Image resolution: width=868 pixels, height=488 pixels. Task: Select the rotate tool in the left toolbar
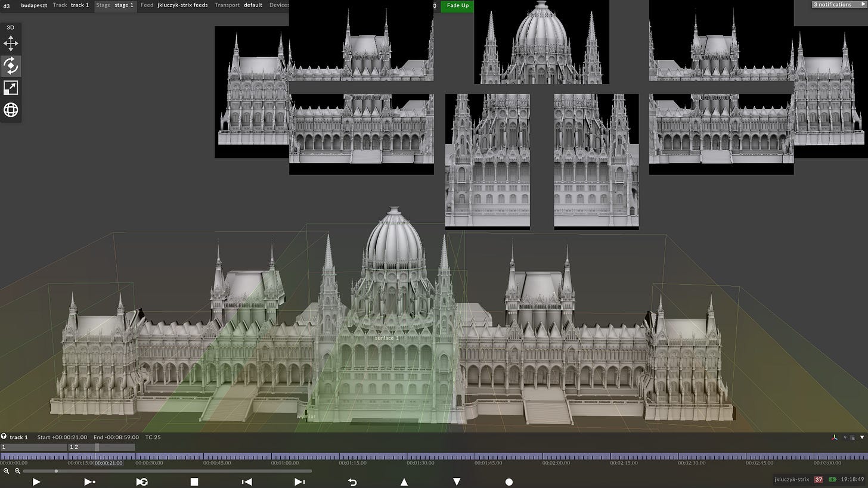[11, 66]
